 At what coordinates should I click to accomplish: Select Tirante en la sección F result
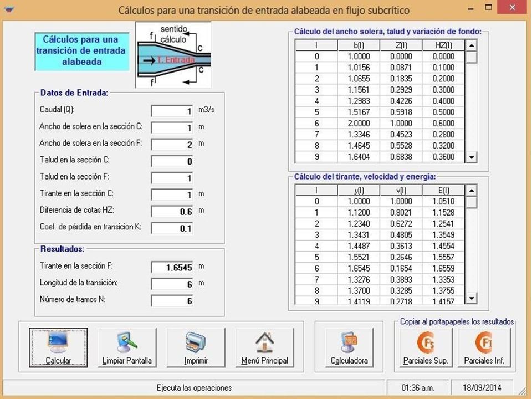(x=172, y=267)
